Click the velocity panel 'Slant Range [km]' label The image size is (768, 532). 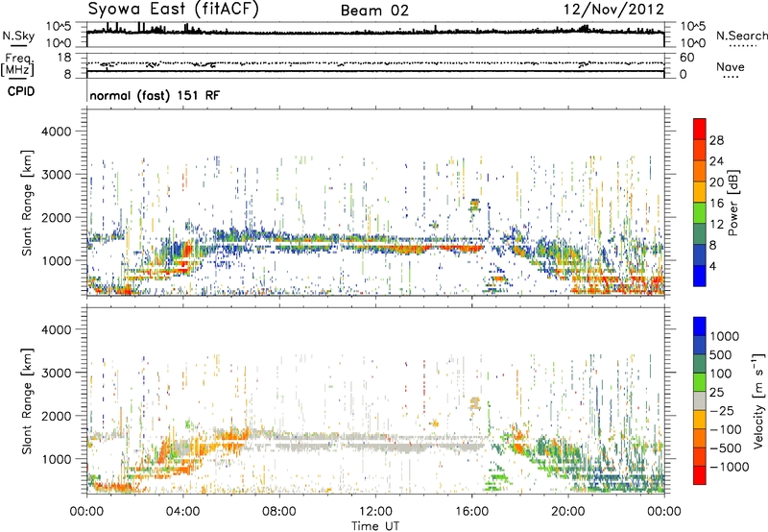27,400
